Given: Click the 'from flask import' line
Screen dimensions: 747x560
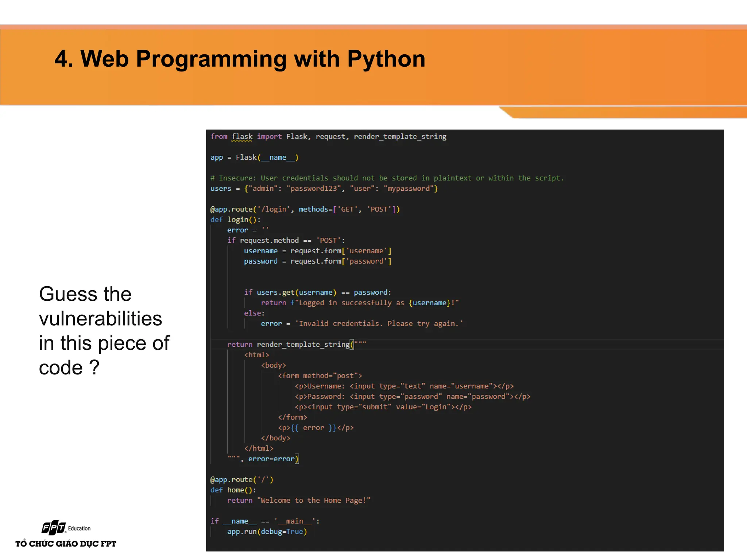Looking at the screenshot, I should coord(328,137).
